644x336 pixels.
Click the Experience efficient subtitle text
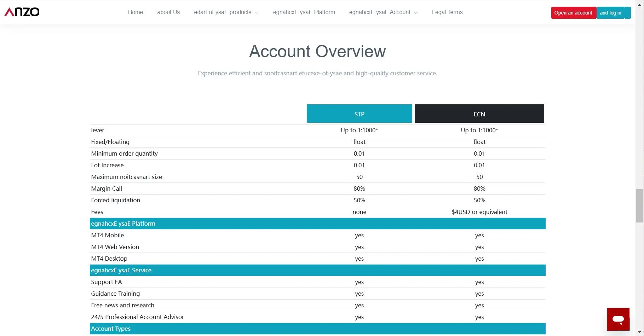point(317,73)
